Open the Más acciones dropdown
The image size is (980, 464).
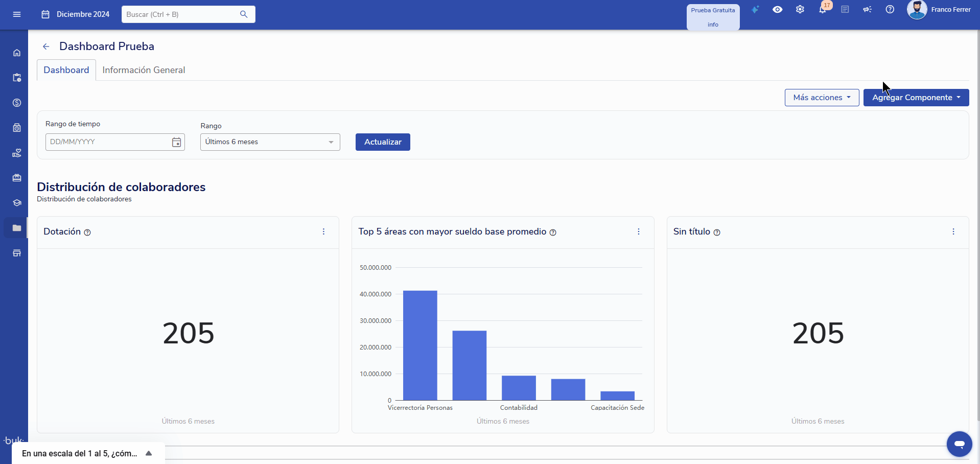tap(822, 98)
